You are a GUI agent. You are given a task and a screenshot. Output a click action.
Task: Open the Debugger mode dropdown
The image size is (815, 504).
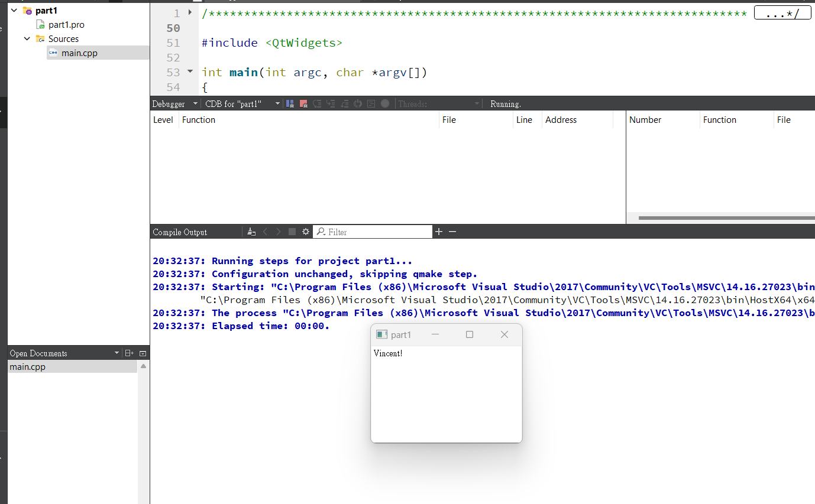tap(175, 103)
